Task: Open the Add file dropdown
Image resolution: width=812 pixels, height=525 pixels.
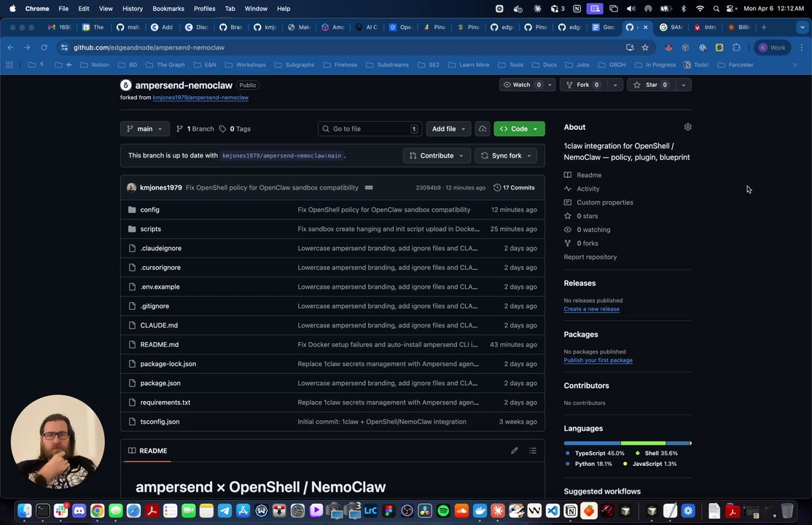Action: [448, 128]
